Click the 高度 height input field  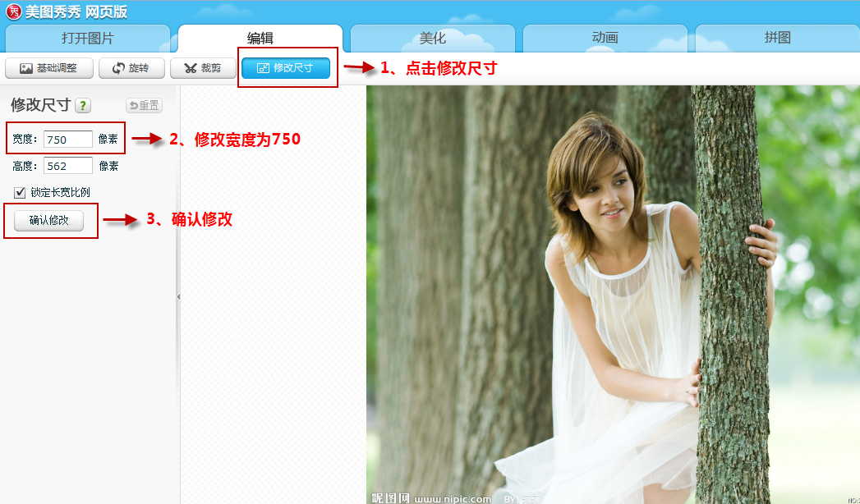click(x=68, y=166)
